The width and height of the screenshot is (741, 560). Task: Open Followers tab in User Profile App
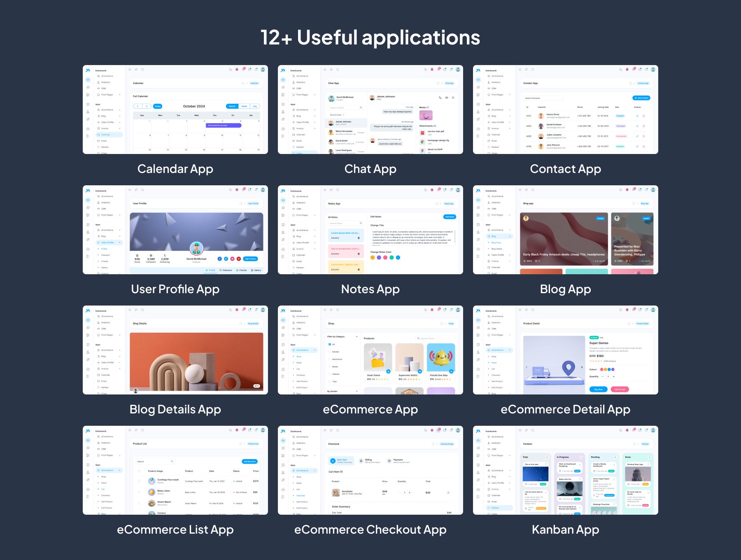point(226,270)
